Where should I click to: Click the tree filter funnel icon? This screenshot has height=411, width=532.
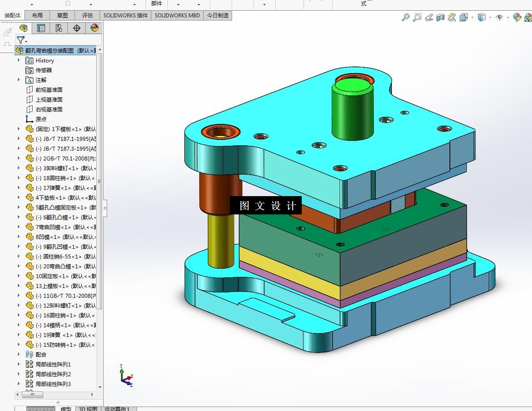coord(21,40)
